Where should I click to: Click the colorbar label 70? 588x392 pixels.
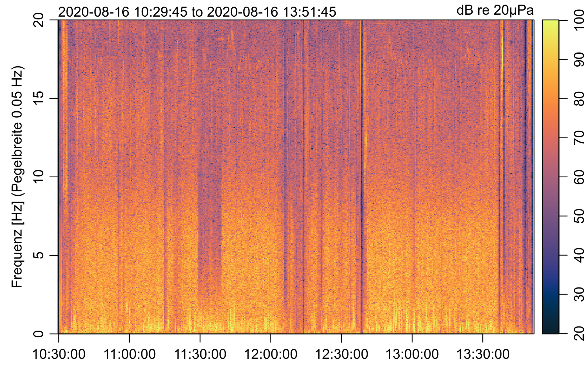[x=579, y=138]
